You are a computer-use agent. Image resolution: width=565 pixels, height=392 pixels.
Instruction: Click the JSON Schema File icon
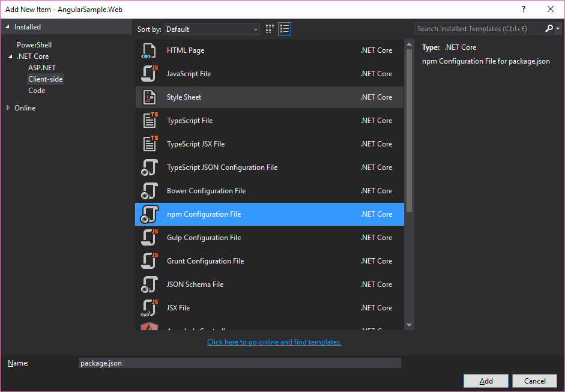coord(150,284)
